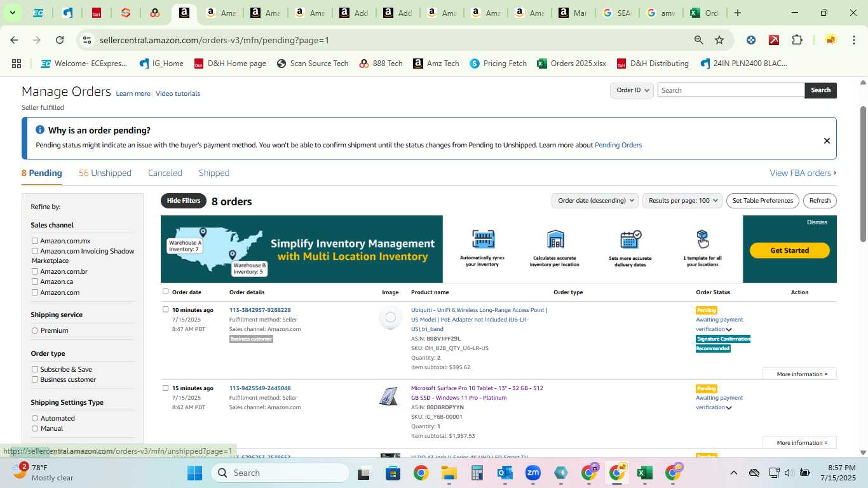Open the Orders 2025.xlsx bookmark
Screen dimensions: 868x488
(571, 64)
